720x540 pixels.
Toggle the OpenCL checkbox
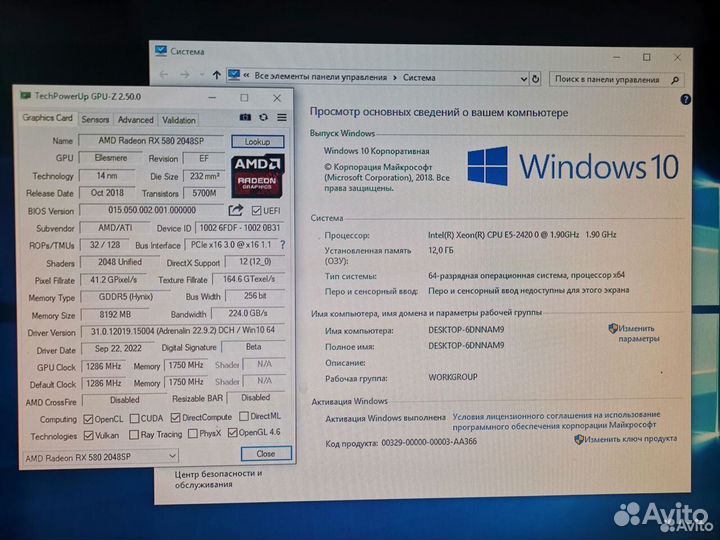click(x=88, y=419)
